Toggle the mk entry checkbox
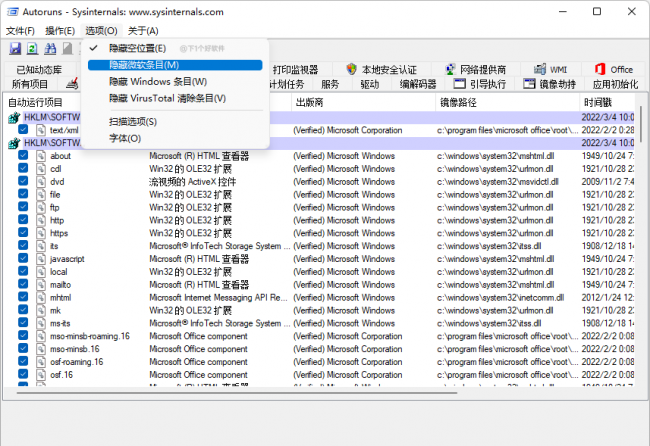 [x=23, y=310]
